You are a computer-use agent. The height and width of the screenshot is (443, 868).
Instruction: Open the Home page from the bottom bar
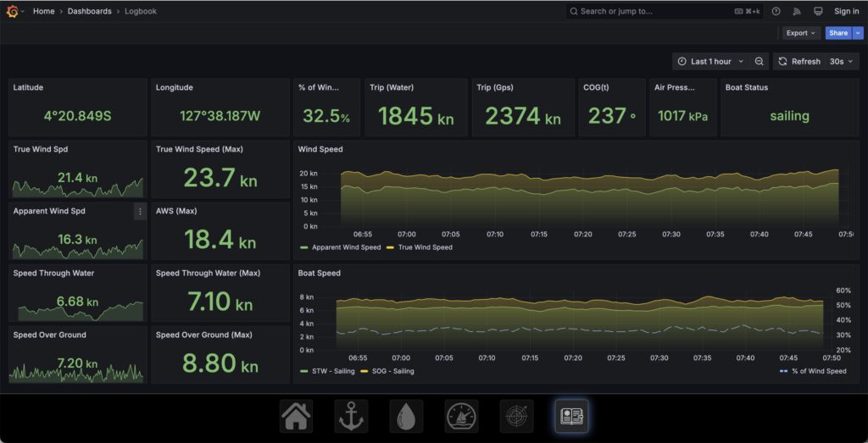click(x=296, y=416)
